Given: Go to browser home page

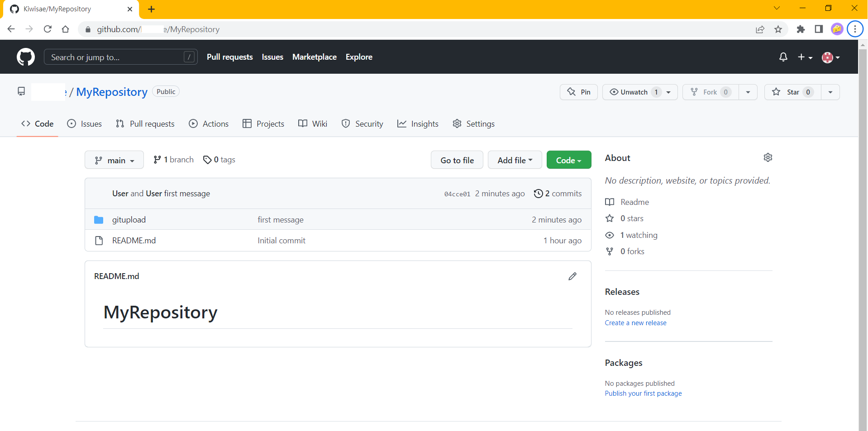Looking at the screenshot, I should 66,29.
